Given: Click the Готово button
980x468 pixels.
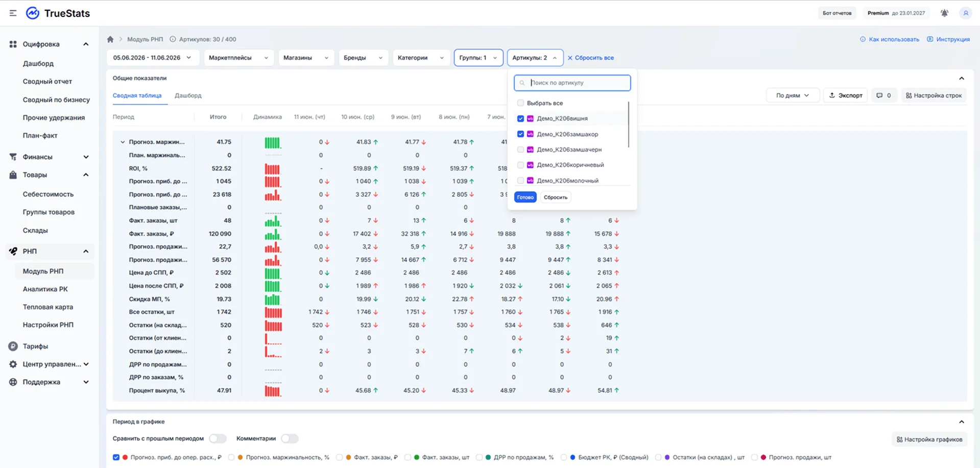Looking at the screenshot, I should [x=525, y=197].
